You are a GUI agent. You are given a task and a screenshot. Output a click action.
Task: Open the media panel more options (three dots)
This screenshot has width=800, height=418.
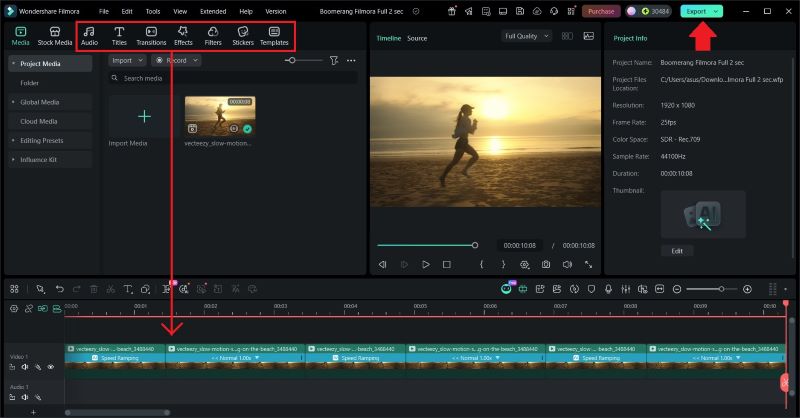[351, 60]
